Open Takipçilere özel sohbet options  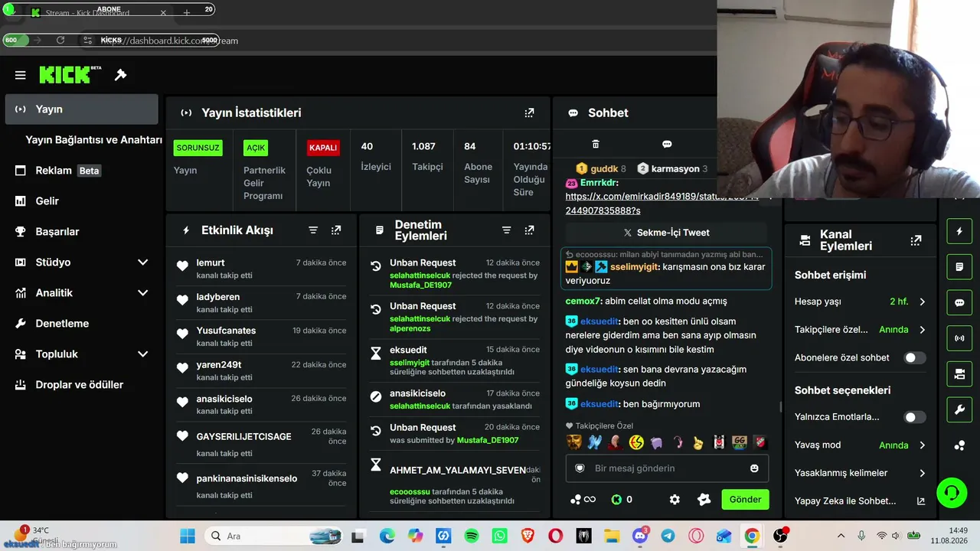(x=860, y=330)
